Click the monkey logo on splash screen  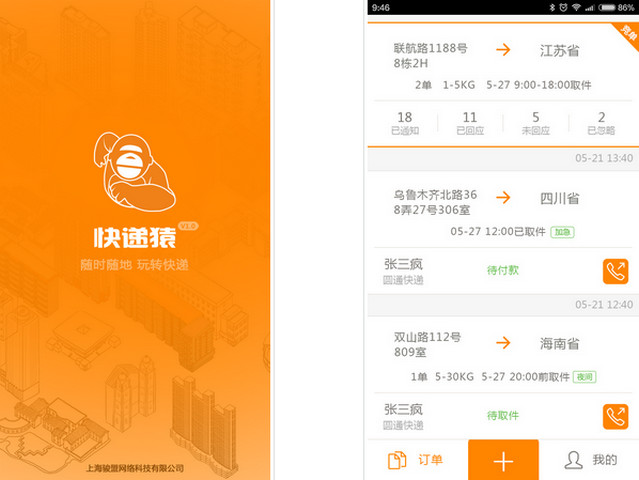[134, 172]
